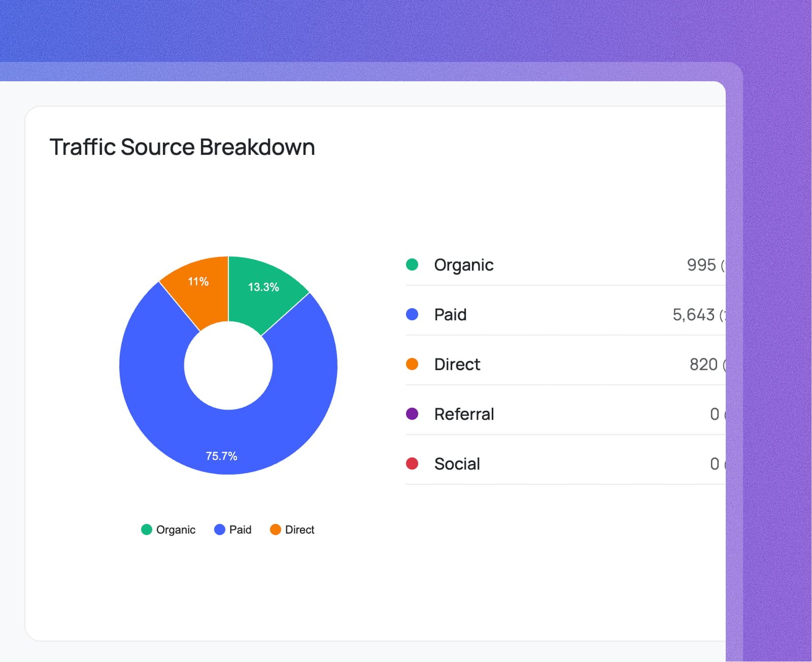Click the Paid row value 5,643
Image resolution: width=812 pixels, height=662 pixels.
[x=693, y=315]
